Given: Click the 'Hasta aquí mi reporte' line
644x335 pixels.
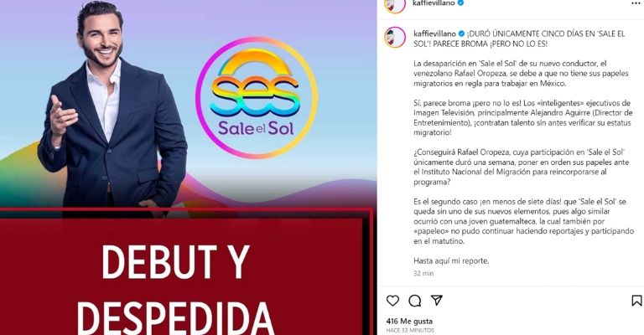Looking at the screenshot, I should click(451, 260).
